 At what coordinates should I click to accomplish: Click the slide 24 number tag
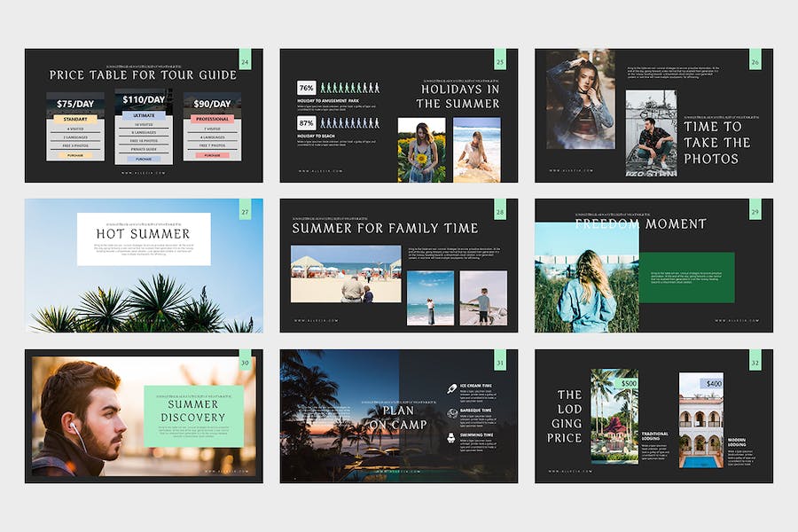tap(246, 59)
